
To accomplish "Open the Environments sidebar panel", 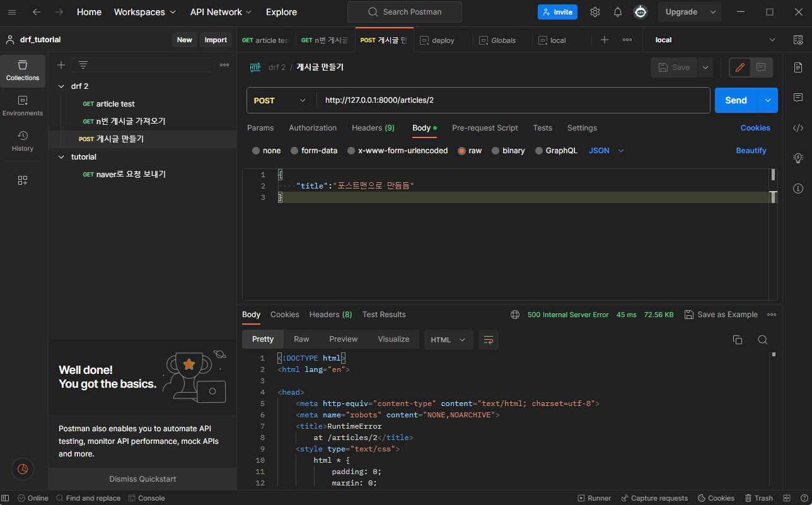I will point(23,106).
